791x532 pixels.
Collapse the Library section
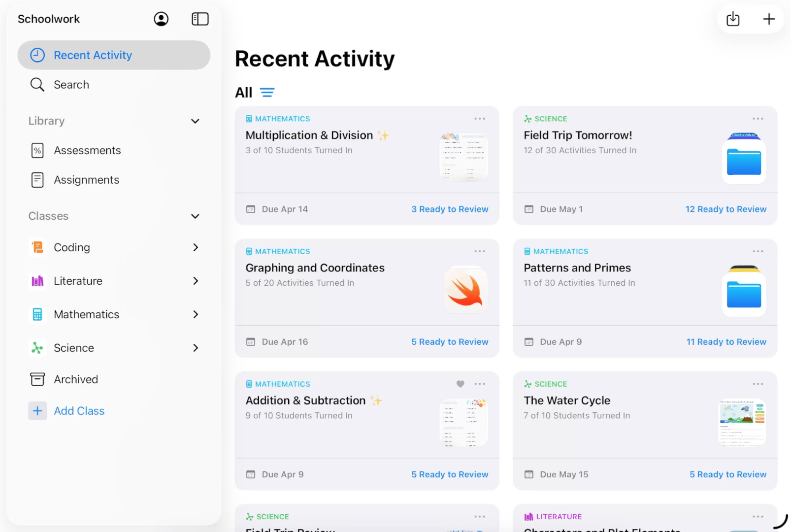coord(195,121)
